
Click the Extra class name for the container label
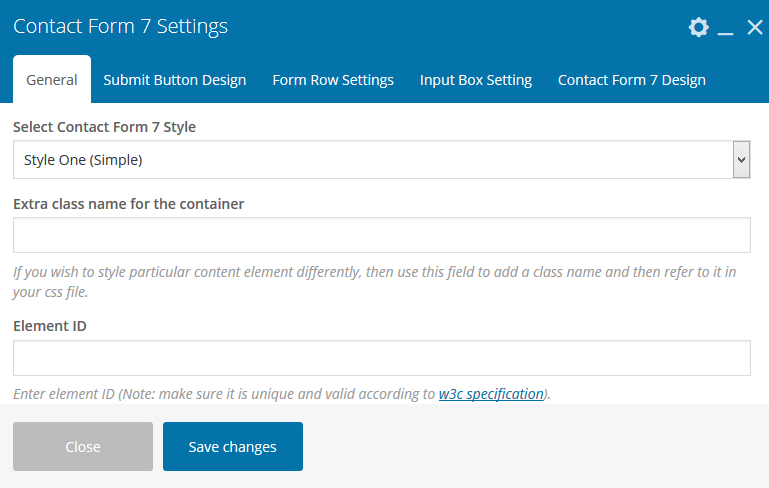[129, 204]
